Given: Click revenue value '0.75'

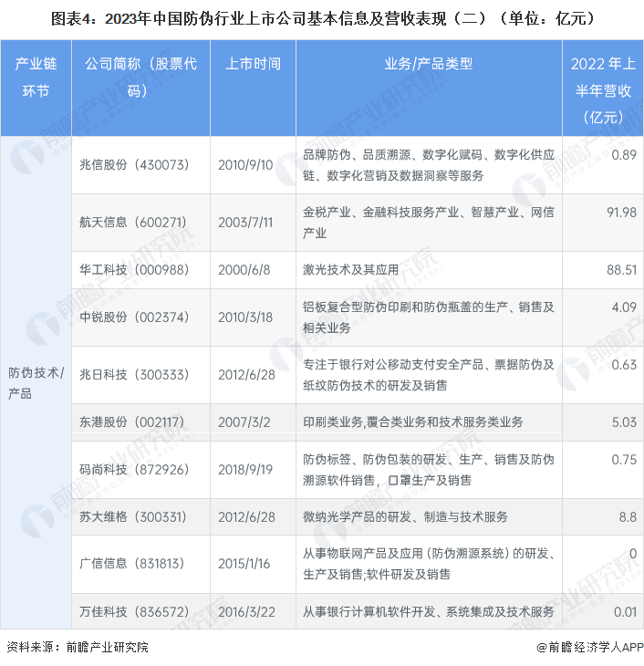Looking at the screenshot, I should click(624, 460).
